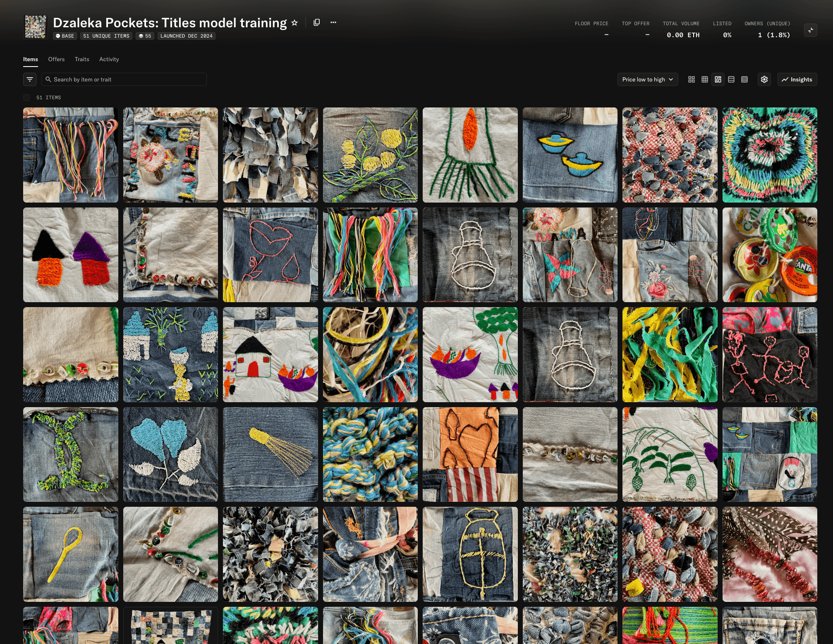Open the blue-roofed huts with woman carrying pot
This screenshot has height=644, width=833.
tap(170, 355)
